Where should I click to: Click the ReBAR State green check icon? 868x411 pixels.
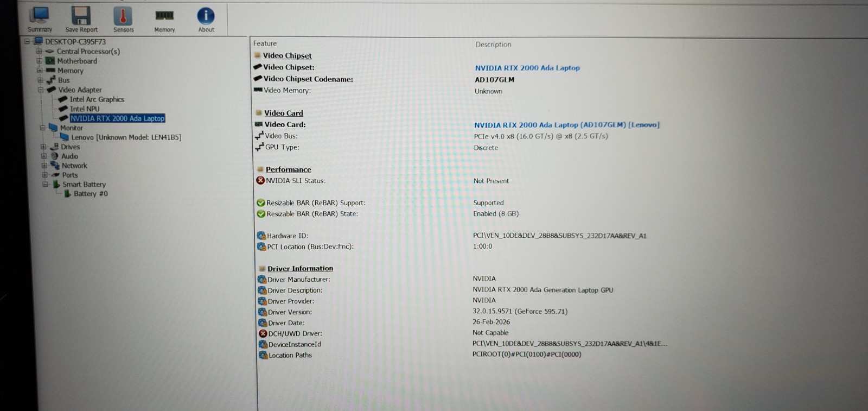[261, 214]
